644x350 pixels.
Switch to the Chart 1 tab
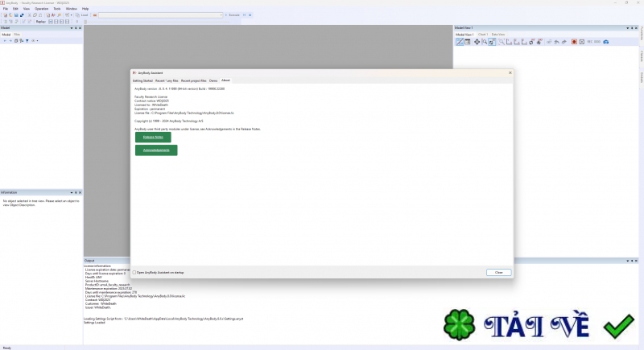pos(483,35)
